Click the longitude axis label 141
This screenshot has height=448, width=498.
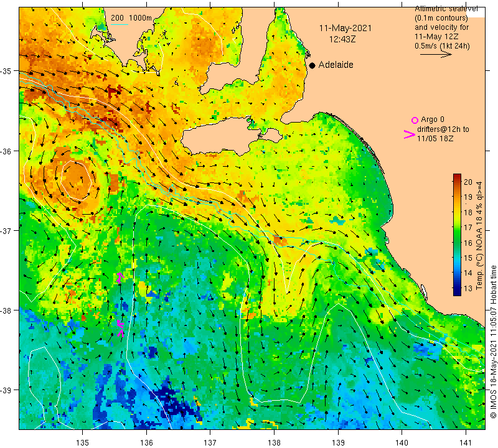click(466, 442)
